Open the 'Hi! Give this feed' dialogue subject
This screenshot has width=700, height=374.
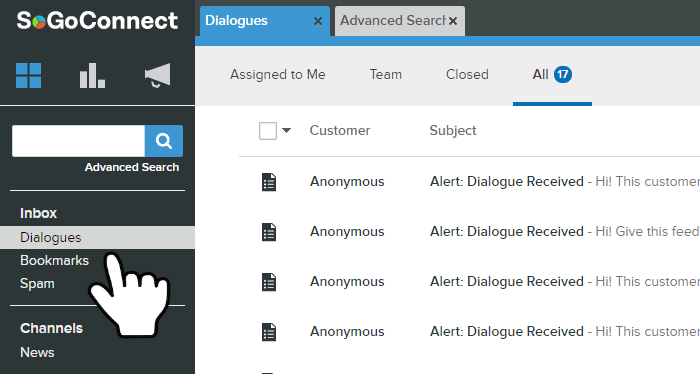point(564,232)
